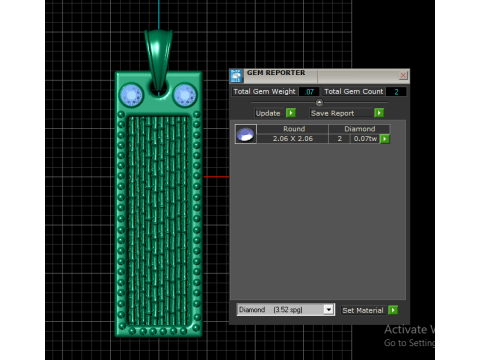Select the left round gem on pendant
The height and width of the screenshot is (360, 480).
131,95
